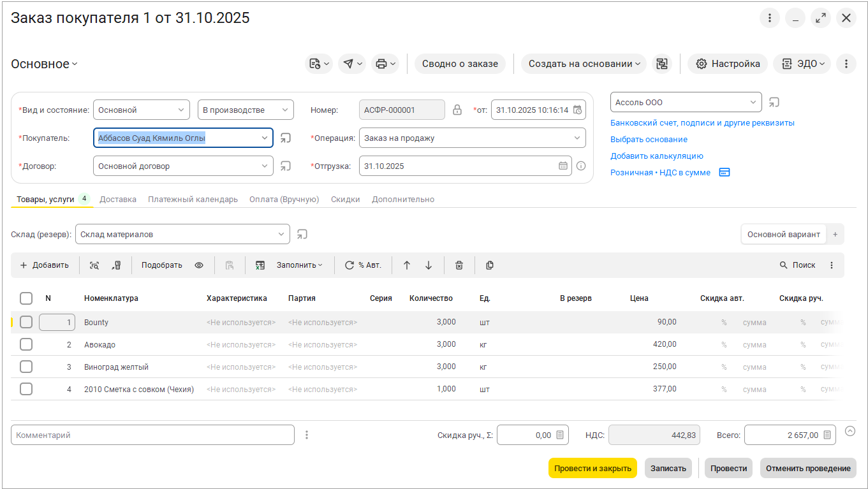
Task: Click the barcode scanner search icon
Action: tap(94, 265)
